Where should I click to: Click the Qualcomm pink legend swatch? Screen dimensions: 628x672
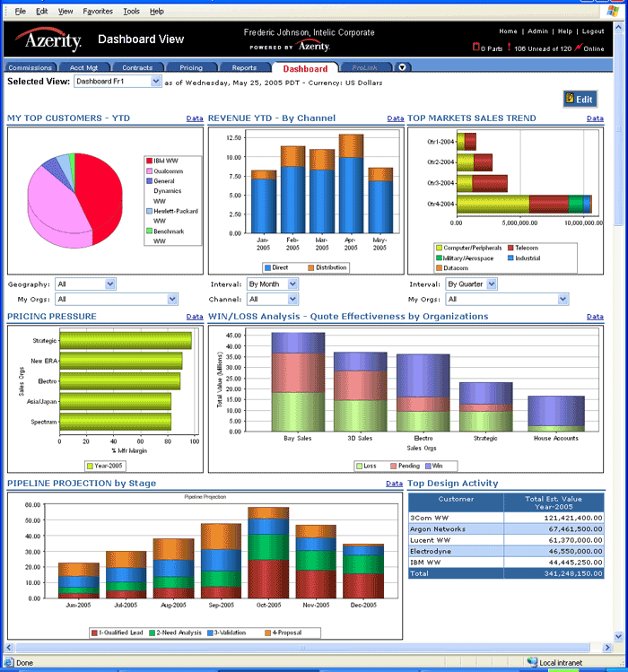point(149,171)
